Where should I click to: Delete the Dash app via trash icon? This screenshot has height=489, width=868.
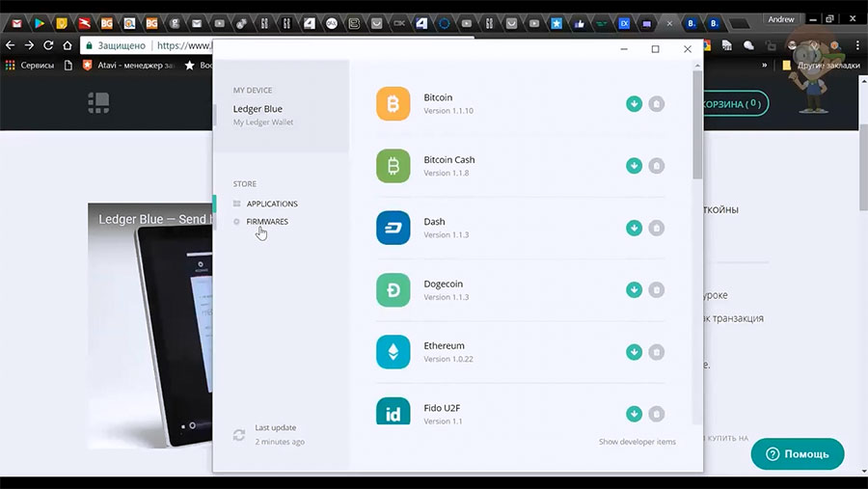[x=657, y=228]
